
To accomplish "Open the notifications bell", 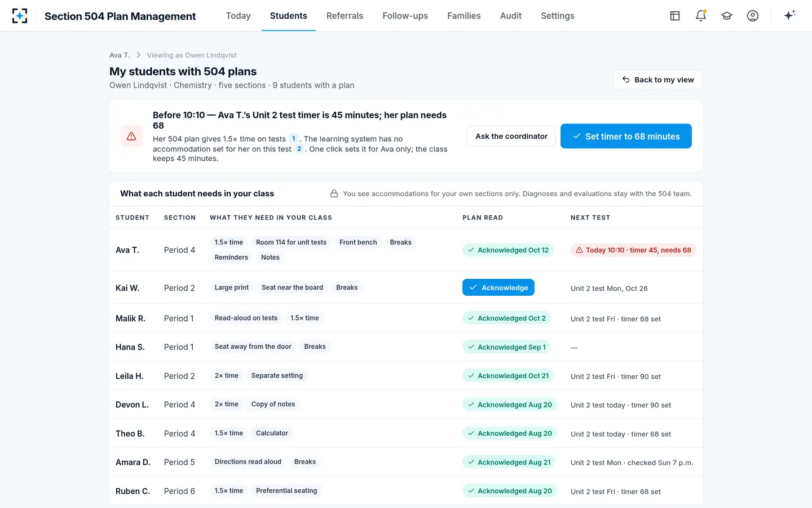I will pos(701,16).
